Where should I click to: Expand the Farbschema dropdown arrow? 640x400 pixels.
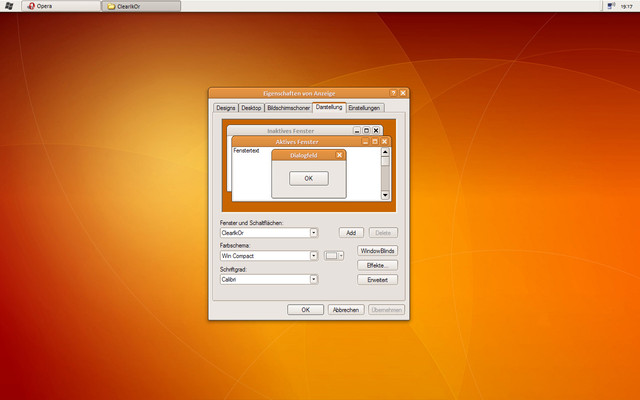[x=313, y=256]
